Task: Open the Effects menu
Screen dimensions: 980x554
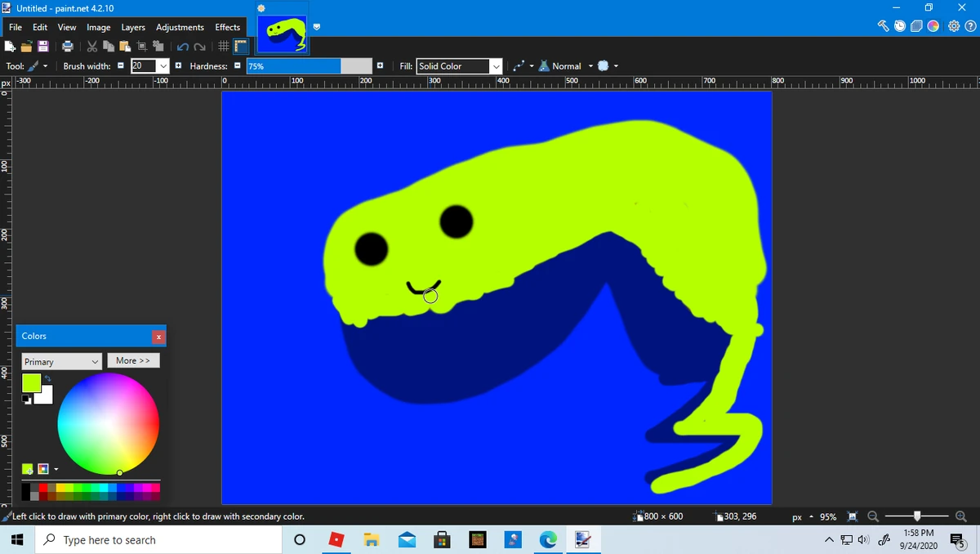Action: coord(228,27)
